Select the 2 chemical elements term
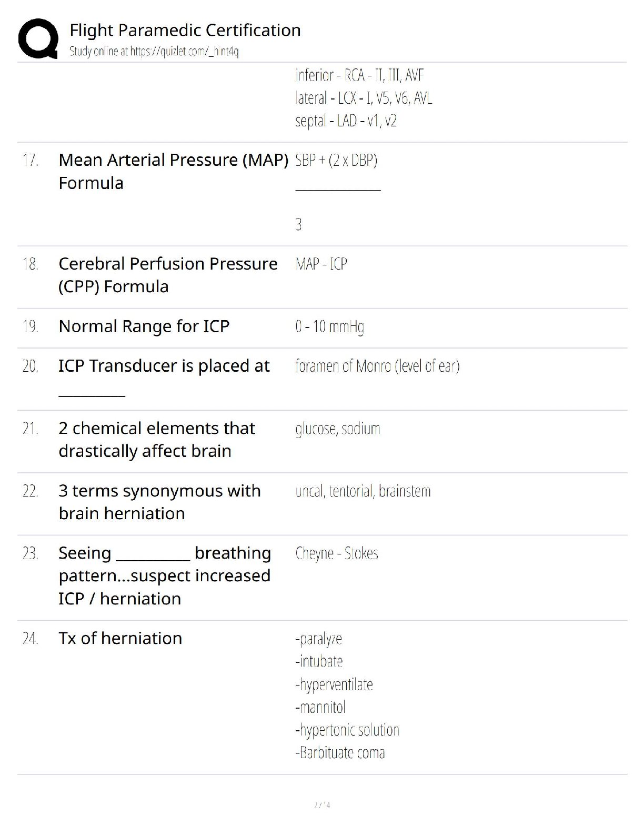 click(157, 440)
